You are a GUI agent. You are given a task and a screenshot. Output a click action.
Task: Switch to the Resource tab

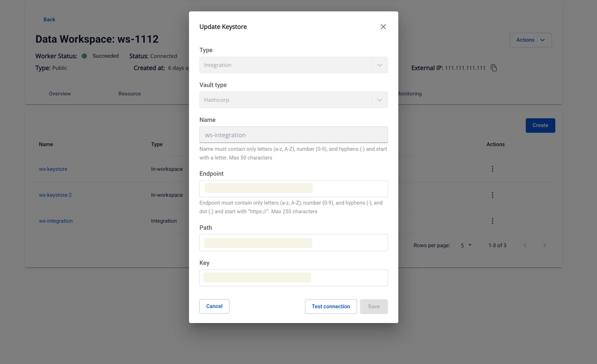[x=129, y=94]
